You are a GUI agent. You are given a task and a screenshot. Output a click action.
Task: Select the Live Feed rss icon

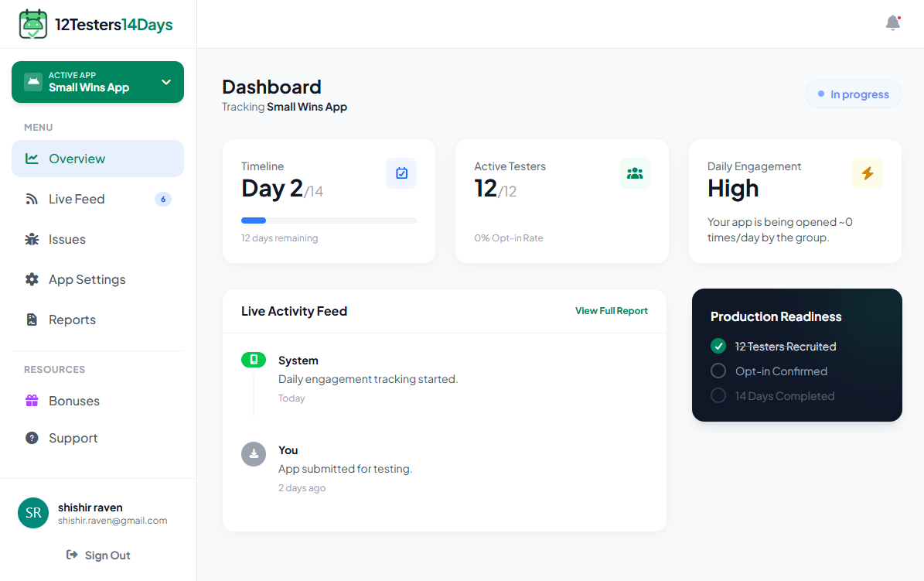pos(32,199)
